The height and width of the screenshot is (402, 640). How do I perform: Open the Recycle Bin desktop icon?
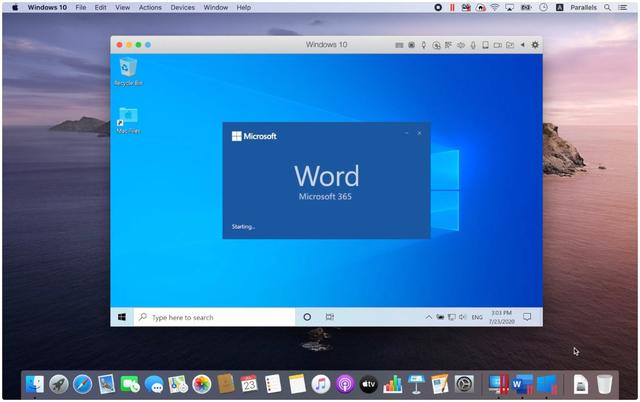pyautogui.click(x=128, y=69)
